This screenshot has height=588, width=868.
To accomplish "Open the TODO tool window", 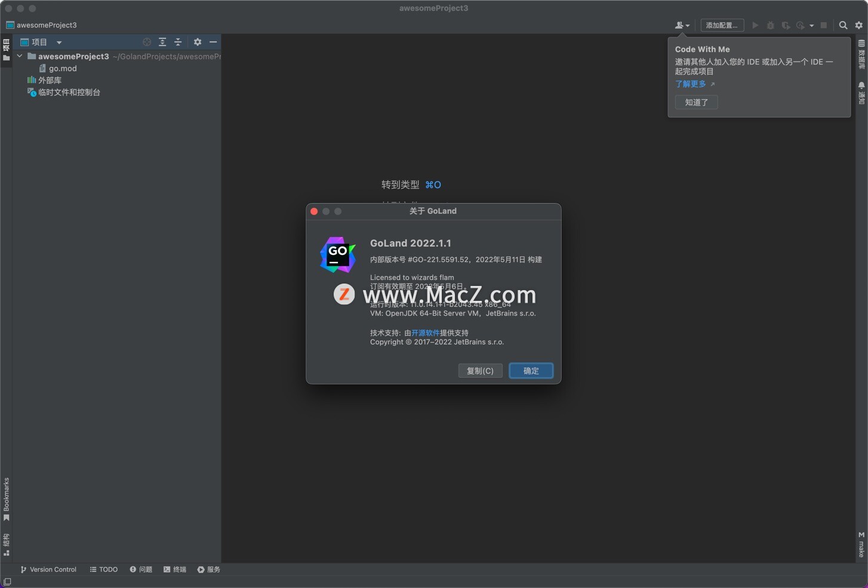I will click(104, 569).
